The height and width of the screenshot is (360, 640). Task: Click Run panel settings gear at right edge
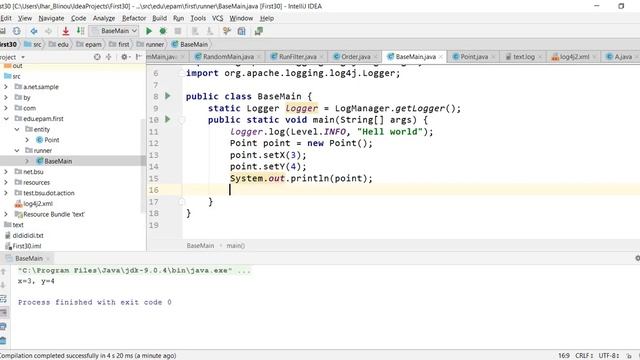637,258
